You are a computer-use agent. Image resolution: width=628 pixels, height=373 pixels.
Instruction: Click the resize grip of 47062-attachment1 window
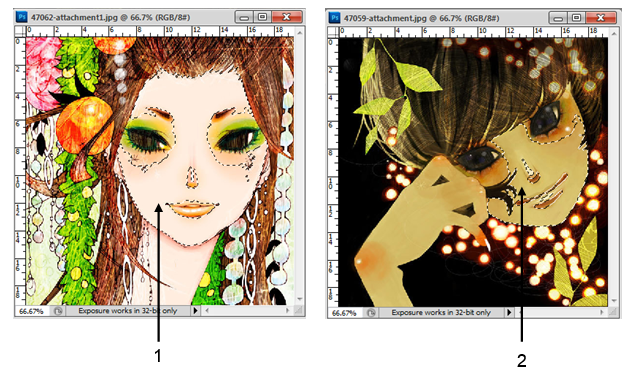coord(299,311)
